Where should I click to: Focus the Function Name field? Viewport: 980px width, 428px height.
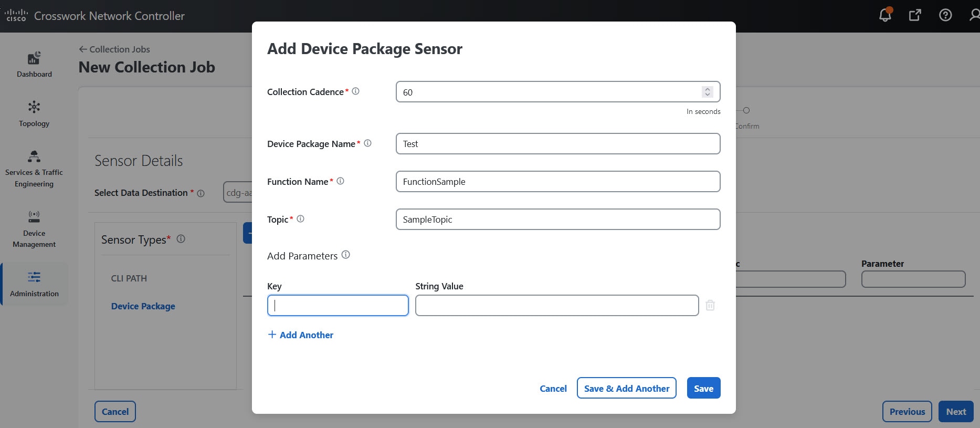558,182
